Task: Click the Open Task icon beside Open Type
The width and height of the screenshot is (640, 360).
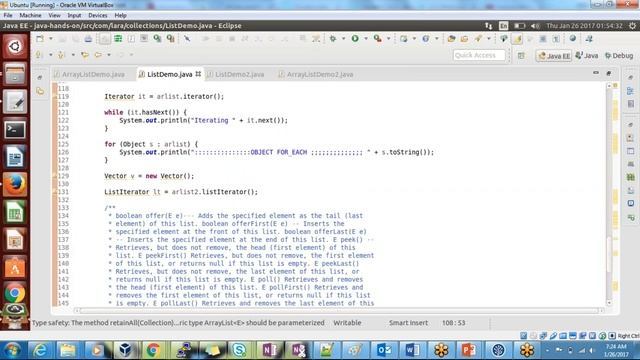Action: pyautogui.click(x=464, y=38)
